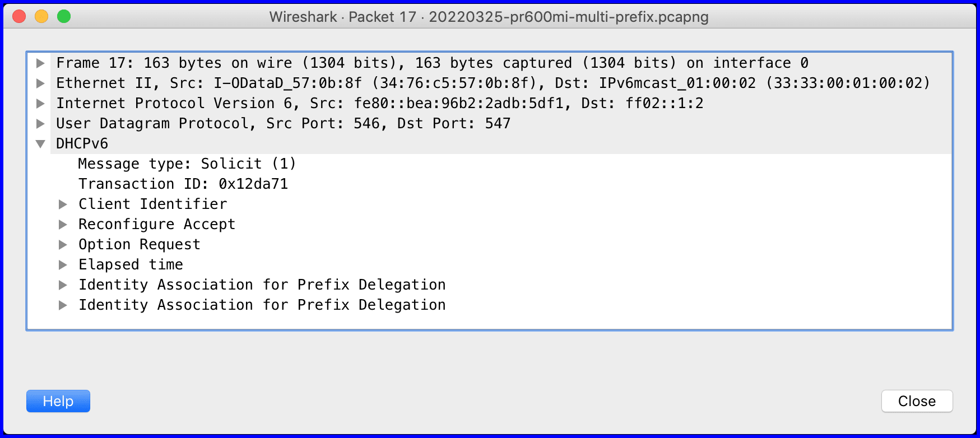Select the Ethernet II source row text

pyautogui.click(x=493, y=83)
